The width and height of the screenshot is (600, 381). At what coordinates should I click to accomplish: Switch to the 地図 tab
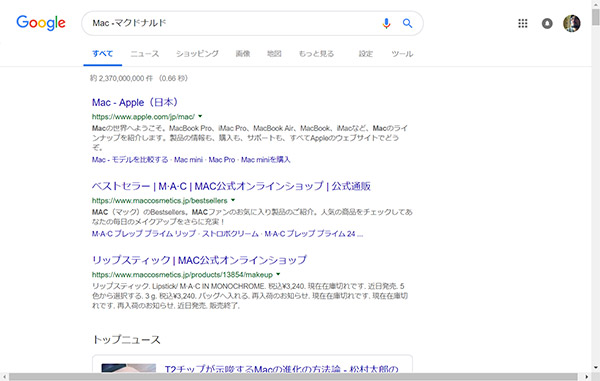point(274,54)
